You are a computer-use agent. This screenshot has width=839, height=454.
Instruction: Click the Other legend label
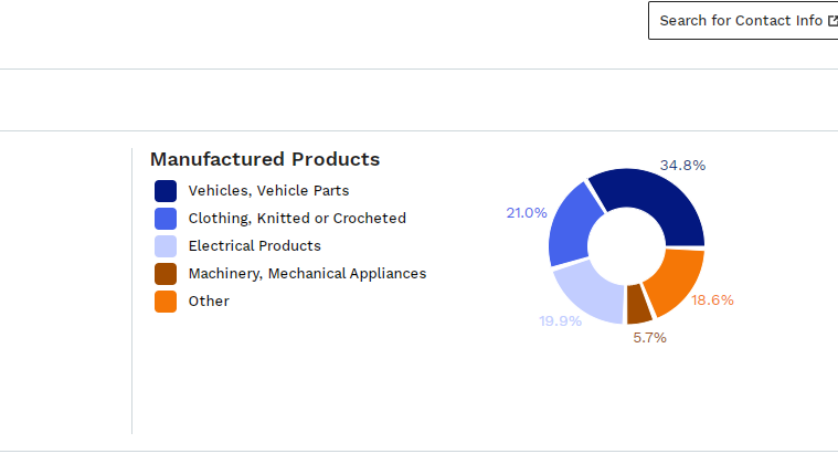coord(209,301)
